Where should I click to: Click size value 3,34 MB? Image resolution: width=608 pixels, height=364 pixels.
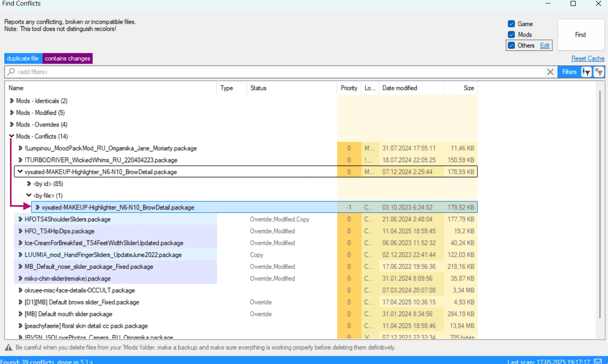click(463, 290)
